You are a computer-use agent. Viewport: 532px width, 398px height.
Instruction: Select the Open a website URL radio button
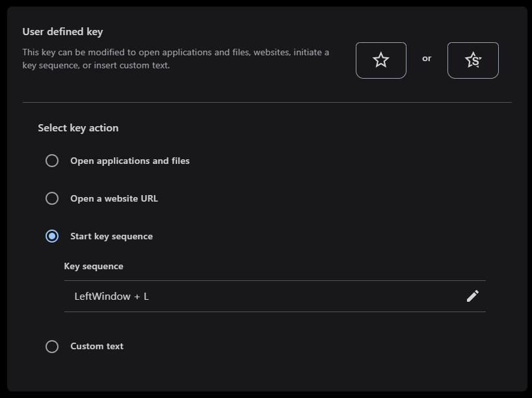click(52, 198)
